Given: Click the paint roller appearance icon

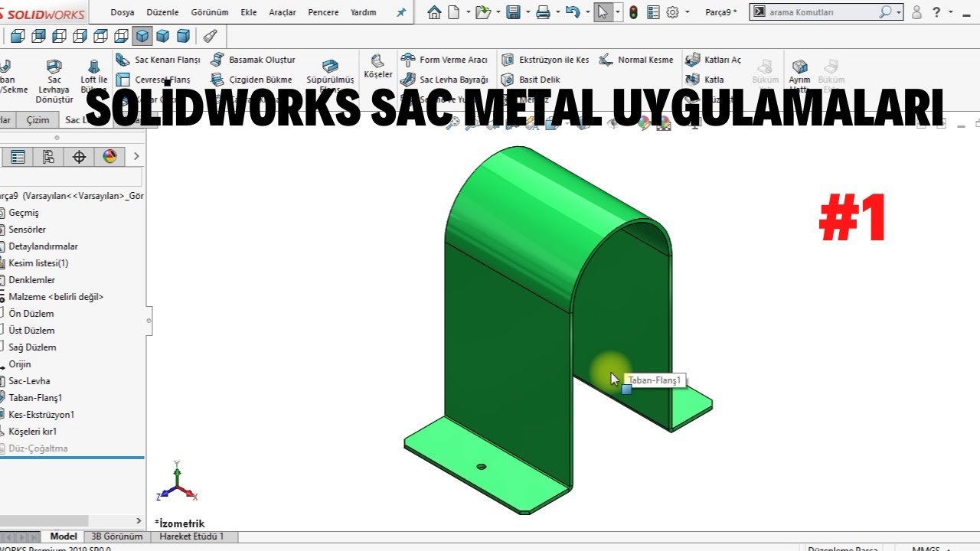Looking at the screenshot, I should (x=210, y=36).
